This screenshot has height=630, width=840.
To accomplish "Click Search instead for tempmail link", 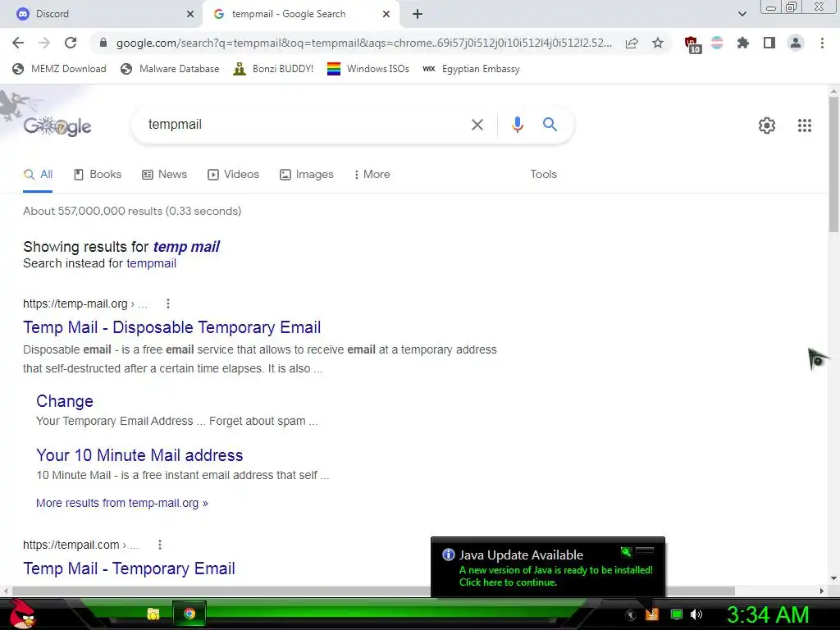I will (151, 263).
